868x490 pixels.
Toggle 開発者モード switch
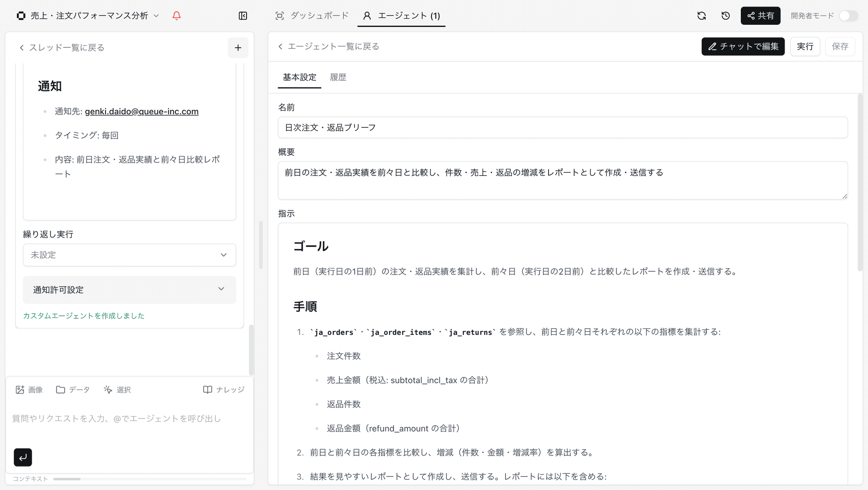[x=848, y=16]
